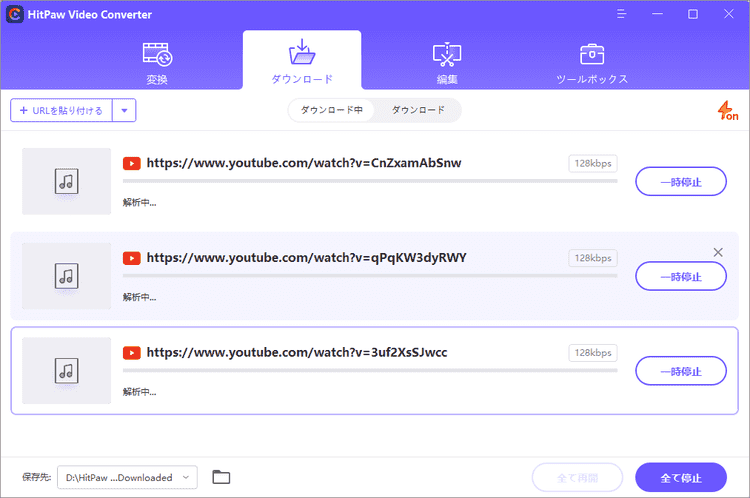
Task: Click the music thumbnail of 3uf2XsSJwcc item
Action: [x=66, y=371]
